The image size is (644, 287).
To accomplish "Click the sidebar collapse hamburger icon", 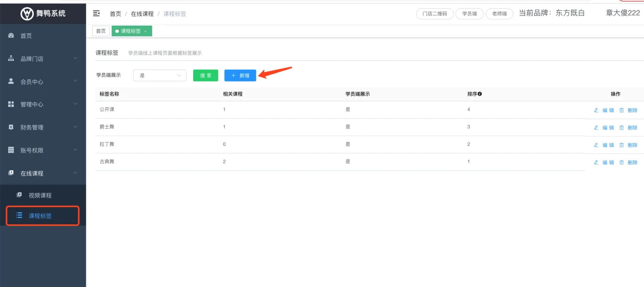I will 97,14.
